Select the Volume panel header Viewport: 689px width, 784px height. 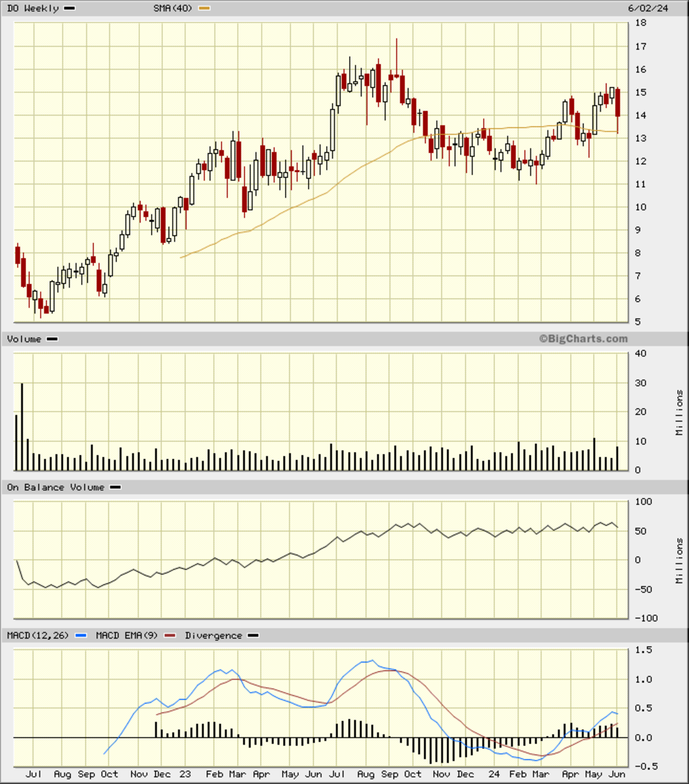coord(24,339)
